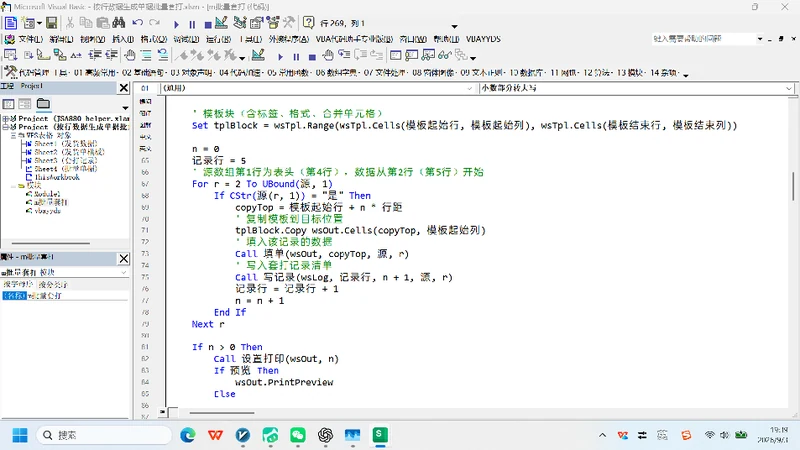Click the vertical scrollbar thumb in code window

click(x=793, y=186)
